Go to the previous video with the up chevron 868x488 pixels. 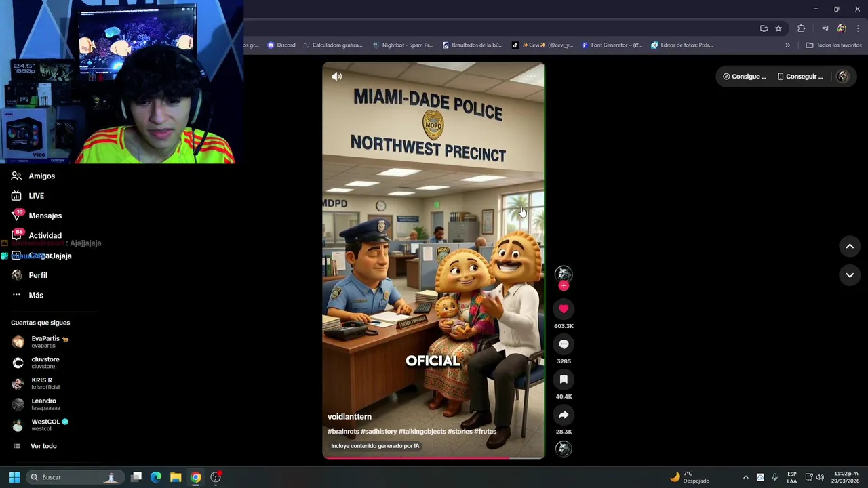(850, 247)
